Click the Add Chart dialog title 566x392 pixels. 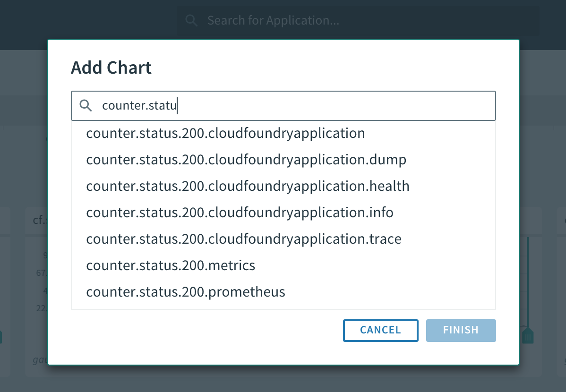point(111,68)
